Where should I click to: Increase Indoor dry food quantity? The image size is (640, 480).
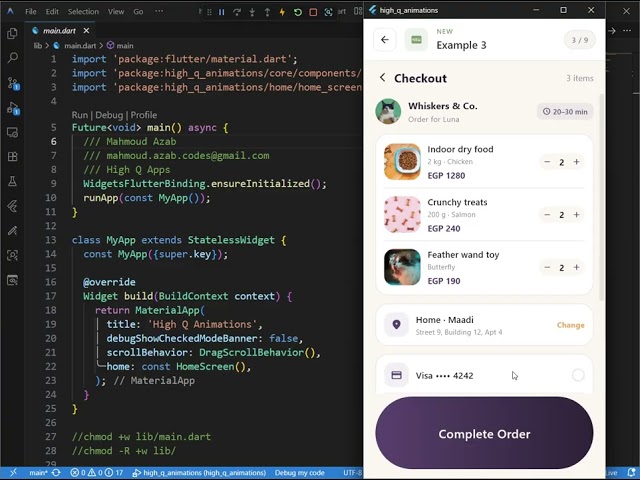click(576, 162)
